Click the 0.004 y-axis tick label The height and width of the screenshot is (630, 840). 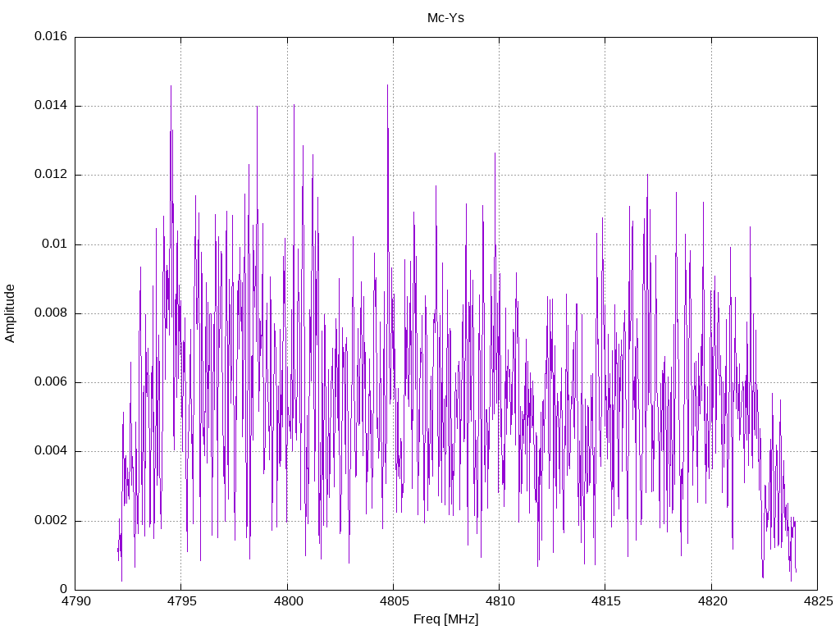[x=51, y=451]
